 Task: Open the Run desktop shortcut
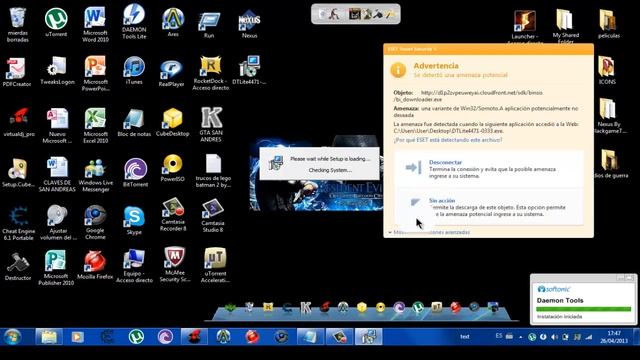pos(209,22)
